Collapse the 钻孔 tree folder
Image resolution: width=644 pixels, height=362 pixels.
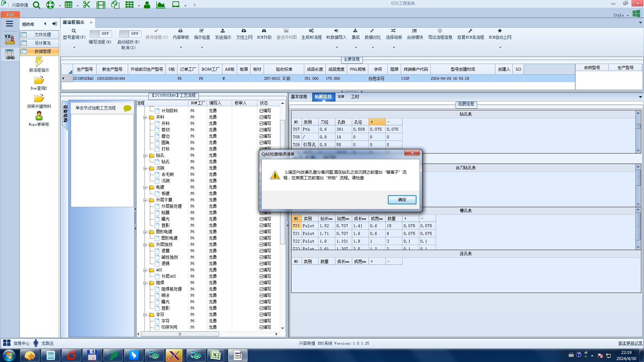pyautogui.click(x=145, y=156)
